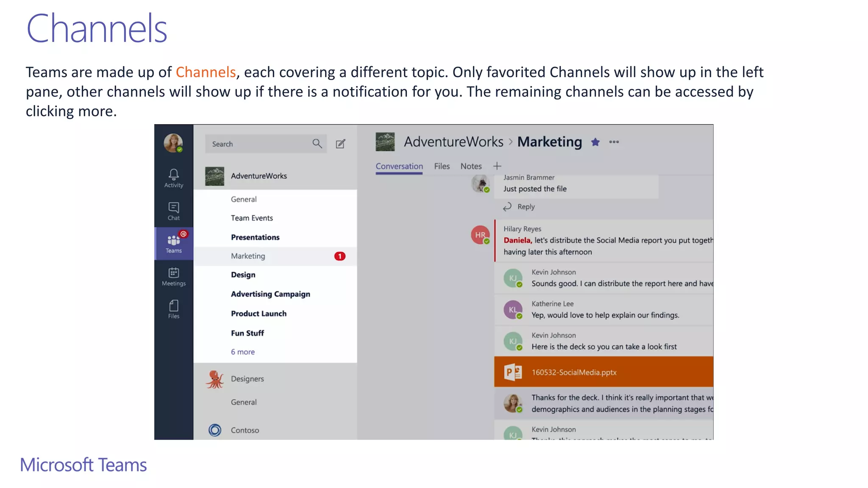Viewport: 868px width, 488px height.
Task: Click the Contoso team logo icon
Action: 215,430
